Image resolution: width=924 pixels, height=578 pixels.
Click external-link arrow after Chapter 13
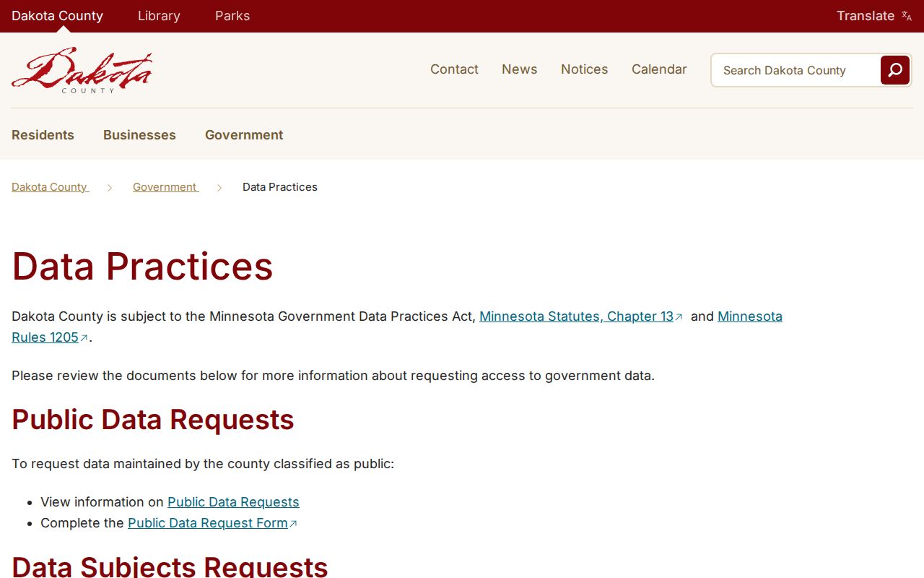click(679, 317)
